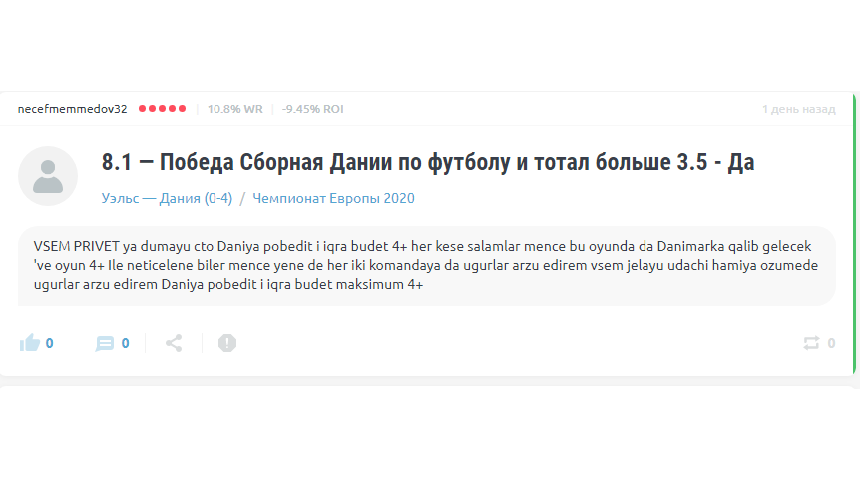Report post with exclamation icon

pos(227,343)
